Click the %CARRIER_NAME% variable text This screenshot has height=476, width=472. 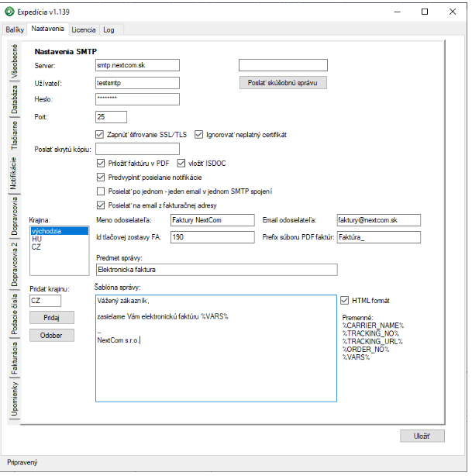click(373, 326)
